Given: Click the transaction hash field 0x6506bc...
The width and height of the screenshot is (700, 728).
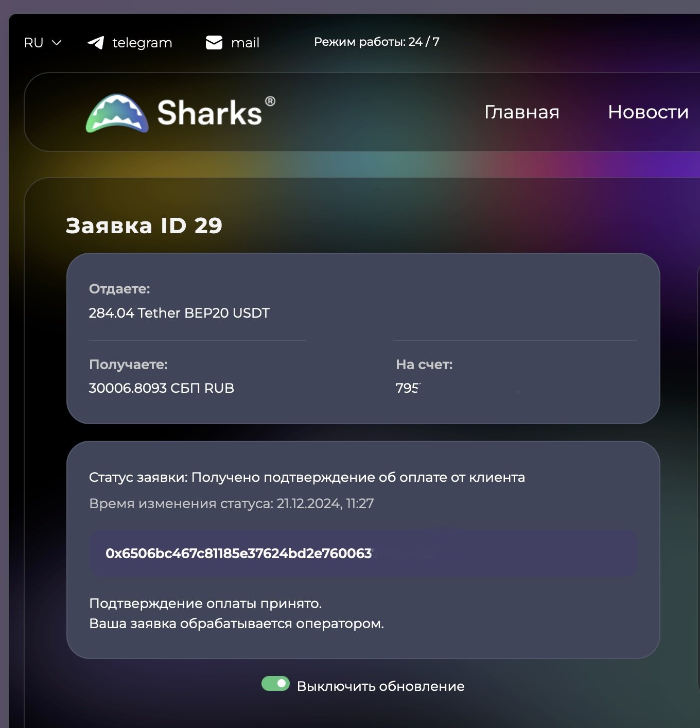Looking at the screenshot, I should [x=363, y=553].
